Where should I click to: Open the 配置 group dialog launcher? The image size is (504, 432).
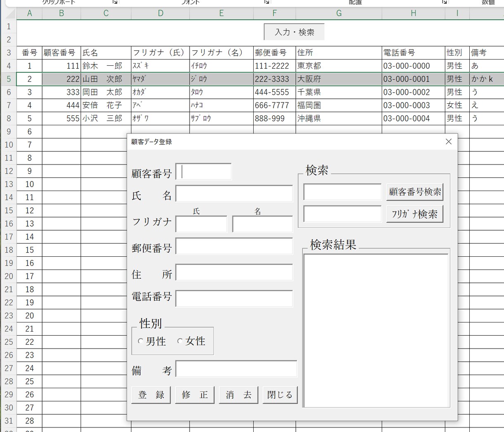pos(445,2)
